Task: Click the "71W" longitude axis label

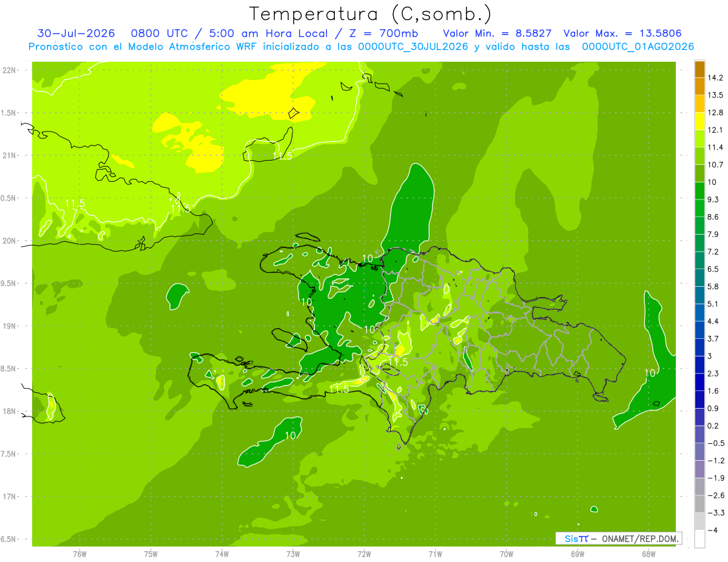Action: click(435, 554)
